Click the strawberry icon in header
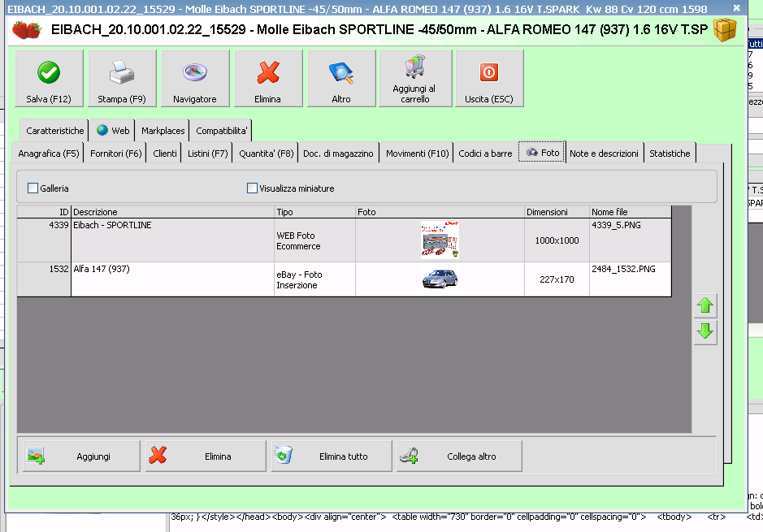The image size is (763, 532). (26, 30)
